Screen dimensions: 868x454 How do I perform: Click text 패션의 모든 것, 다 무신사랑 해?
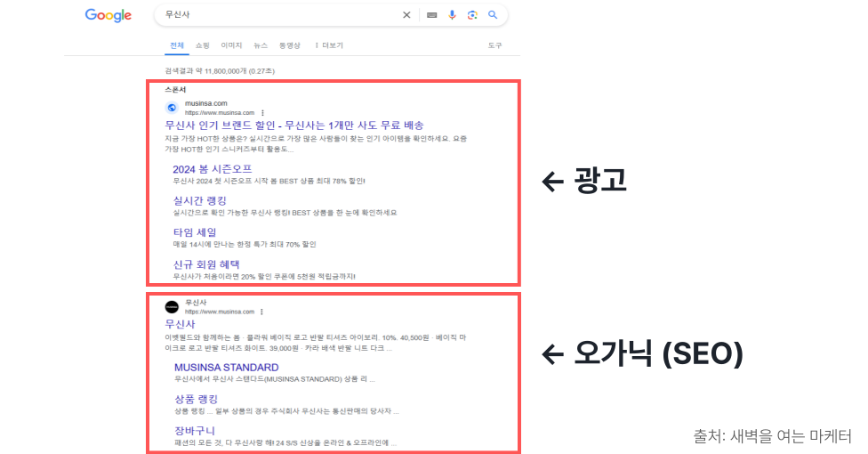point(285,442)
